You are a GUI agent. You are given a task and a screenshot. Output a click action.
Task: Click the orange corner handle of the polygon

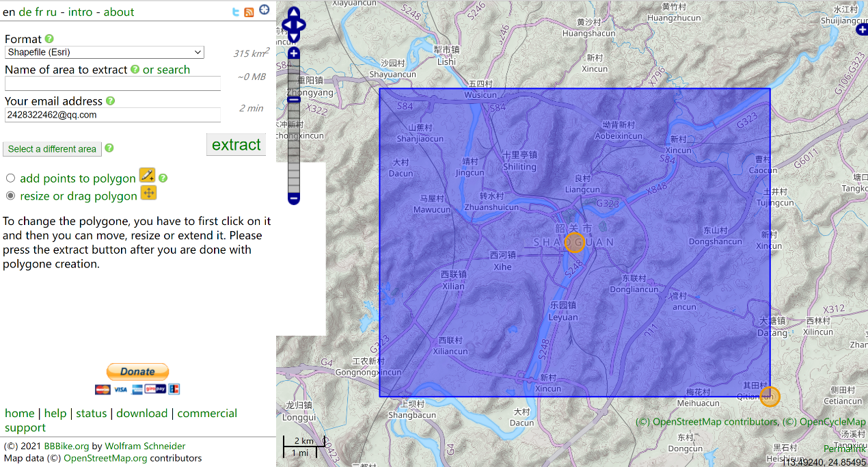tap(770, 397)
